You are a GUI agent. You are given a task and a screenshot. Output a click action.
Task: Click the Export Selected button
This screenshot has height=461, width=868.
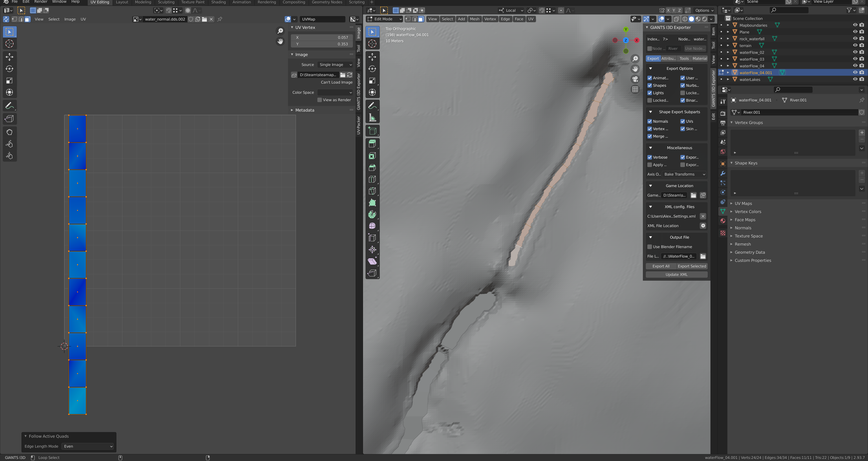[691, 266]
